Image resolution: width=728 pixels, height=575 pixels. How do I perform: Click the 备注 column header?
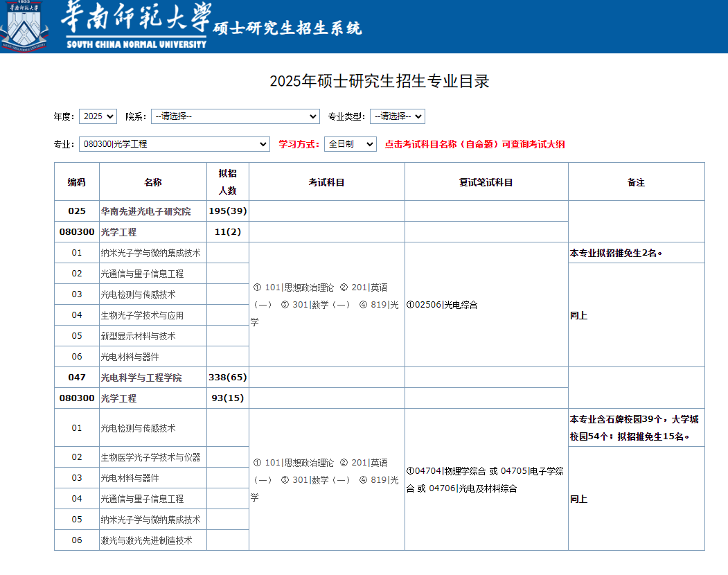click(636, 182)
